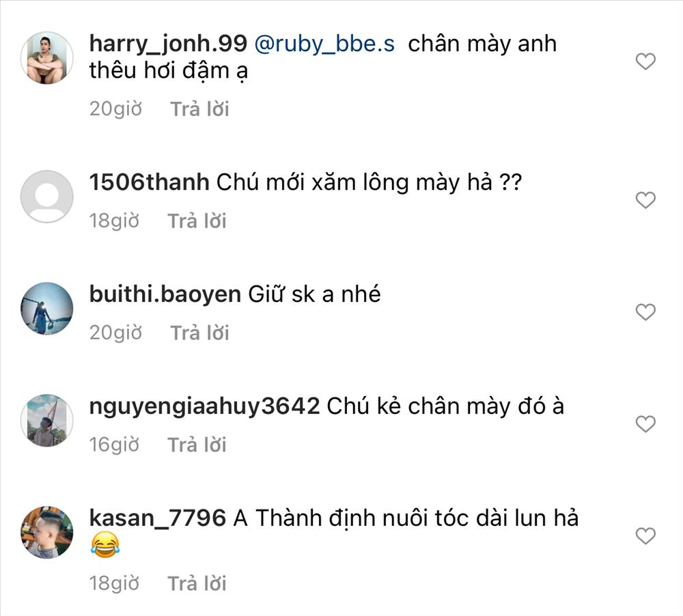Screen dimensions: 683x616
Task: Click Trả lời under 1506thanh's comment
Action: tap(197, 221)
